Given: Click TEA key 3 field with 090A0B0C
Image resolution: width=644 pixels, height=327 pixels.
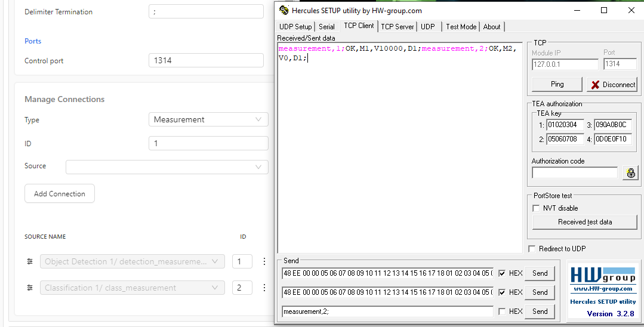Looking at the screenshot, I should 613,125.
